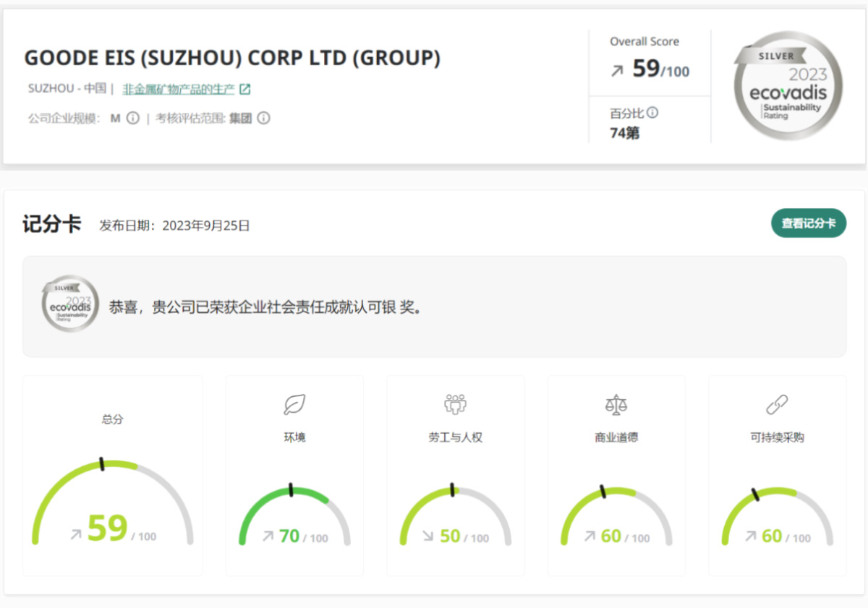Click the 劳工与人权 gauge showing 50
Screen dimensions: 868x608
(455, 517)
